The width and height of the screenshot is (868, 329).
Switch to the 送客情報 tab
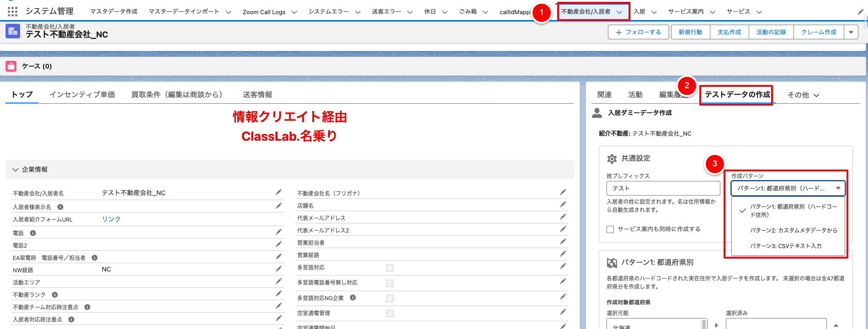[x=257, y=95]
